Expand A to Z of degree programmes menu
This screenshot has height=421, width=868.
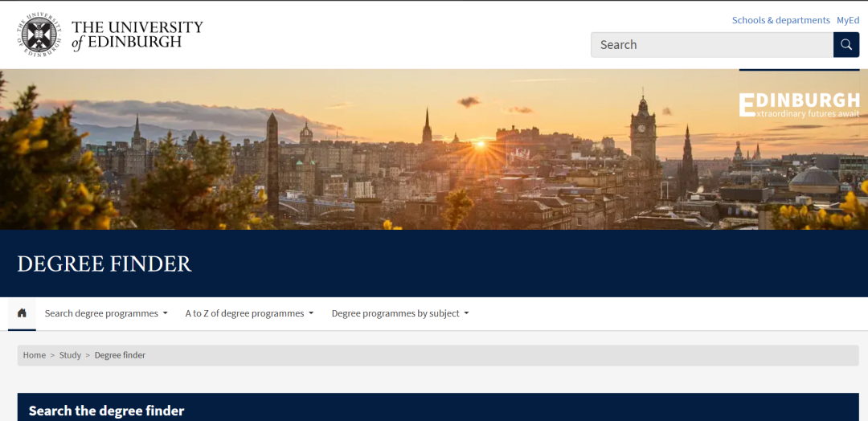(x=249, y=313)
